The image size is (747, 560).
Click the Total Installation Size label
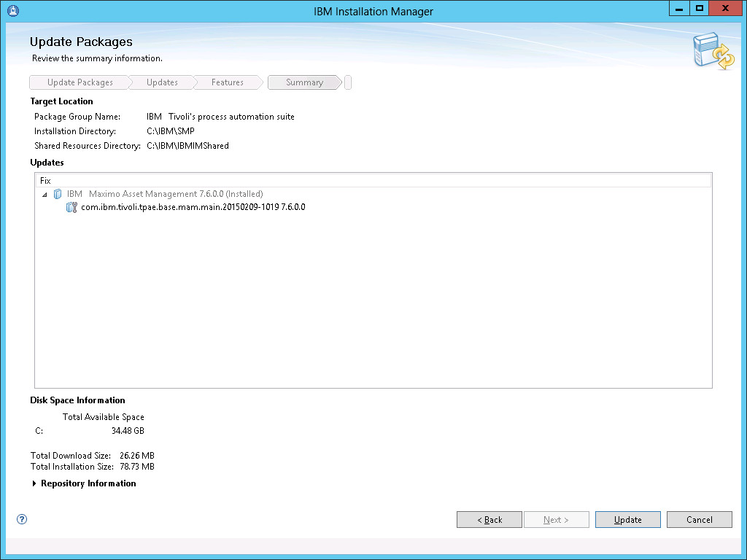coord(72,467)
